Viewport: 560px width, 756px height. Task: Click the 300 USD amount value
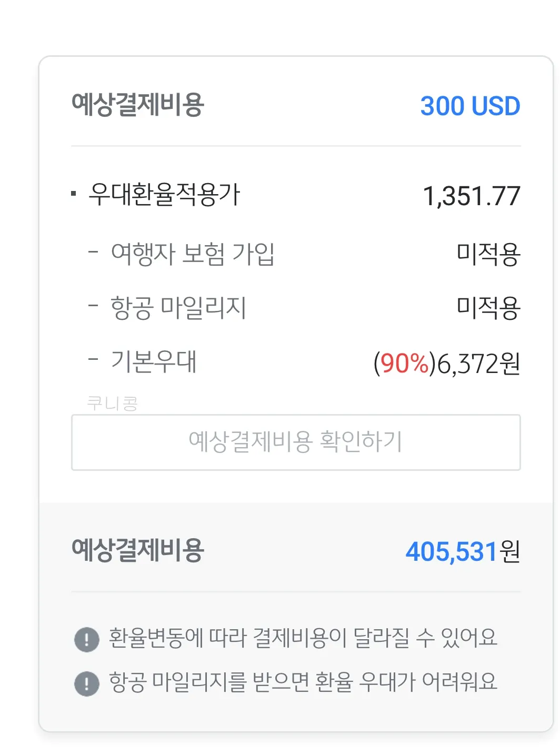pos(470,104)
